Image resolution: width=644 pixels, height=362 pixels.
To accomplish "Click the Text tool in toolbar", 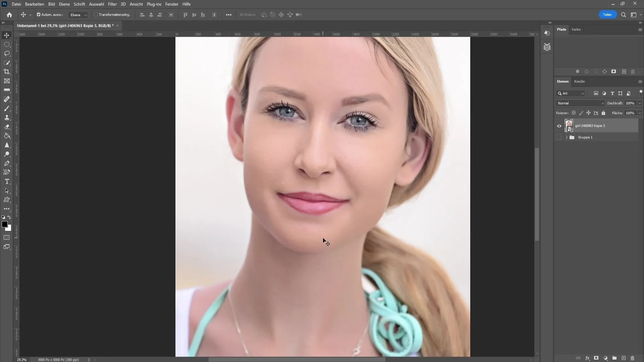I will (7, 181).
